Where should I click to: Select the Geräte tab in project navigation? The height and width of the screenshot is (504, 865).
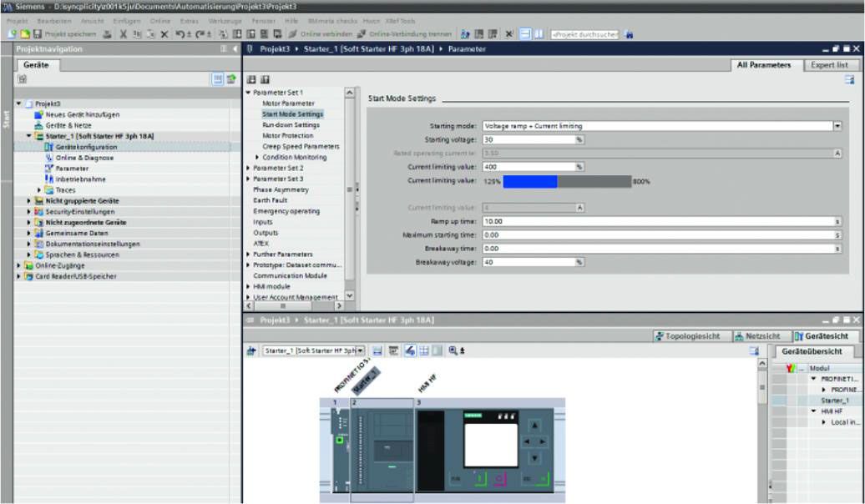coord(37,65)
